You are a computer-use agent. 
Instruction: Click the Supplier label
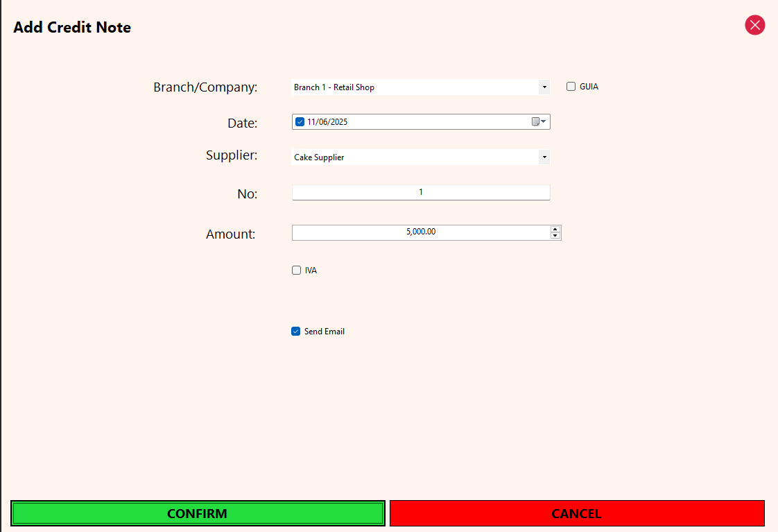(x=231, y=155)
